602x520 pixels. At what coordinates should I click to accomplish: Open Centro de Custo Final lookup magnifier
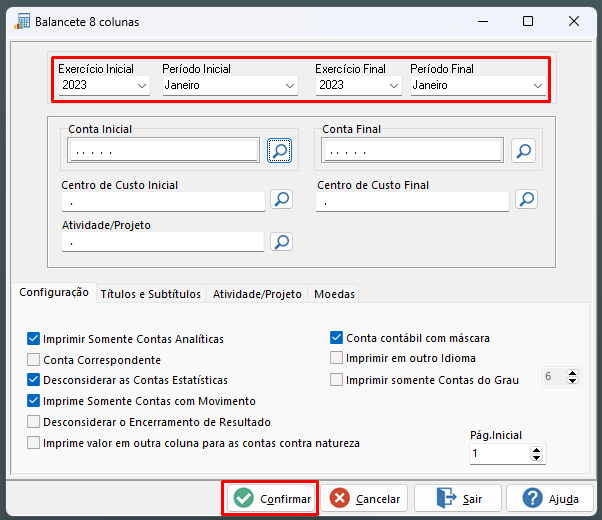(x=526, y=199)
